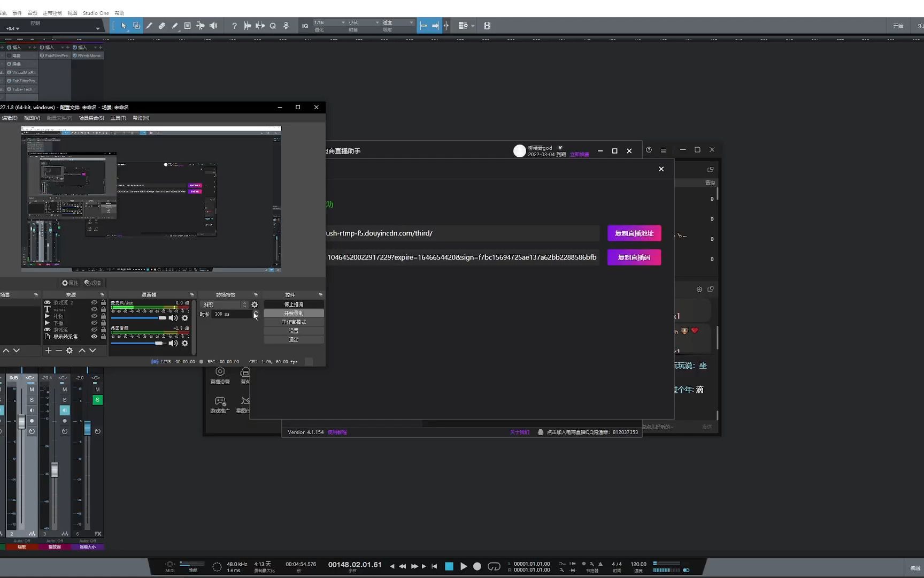Open the options dropdown arrow in toolbar
The width and height of the screenshot is (924, 578).
pyautogui.click(x=473, y=26)
